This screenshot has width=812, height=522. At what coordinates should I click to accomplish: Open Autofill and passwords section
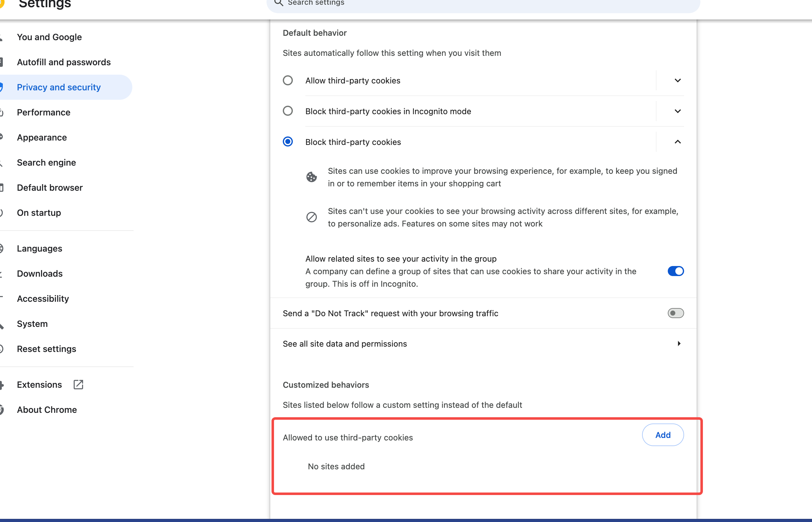tap(64, 62)
